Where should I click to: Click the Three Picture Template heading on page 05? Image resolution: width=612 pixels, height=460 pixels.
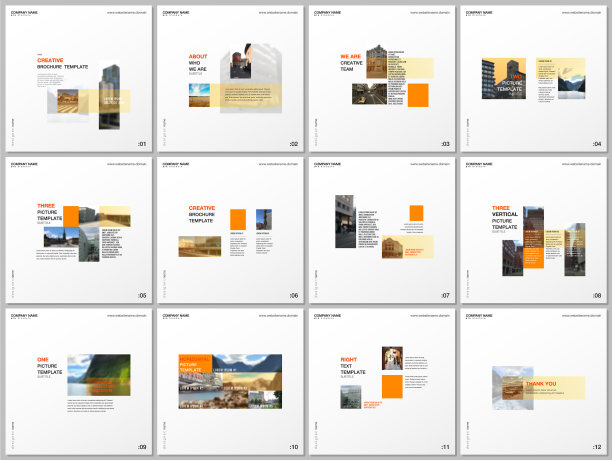pos(49,213)
